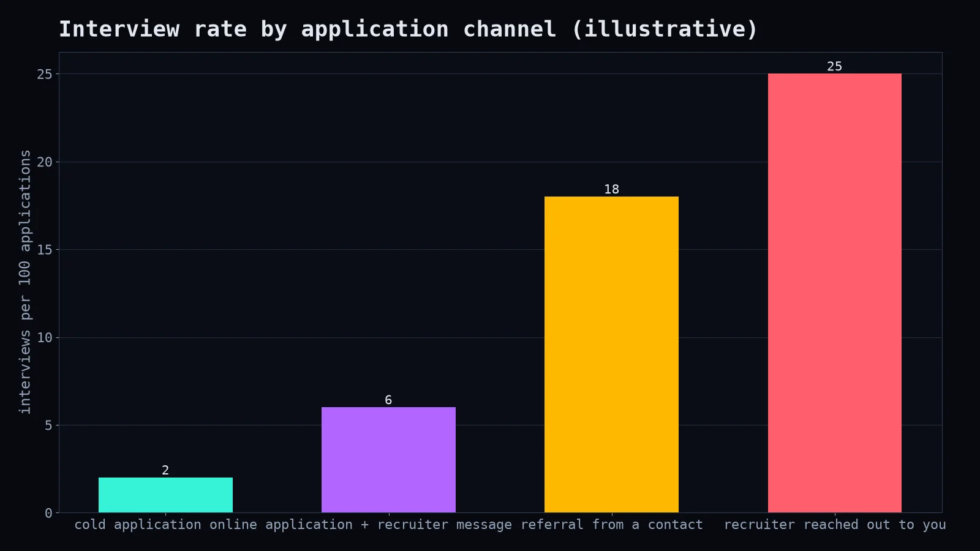Click the y-axis tick label '5'

click(48, 425)
